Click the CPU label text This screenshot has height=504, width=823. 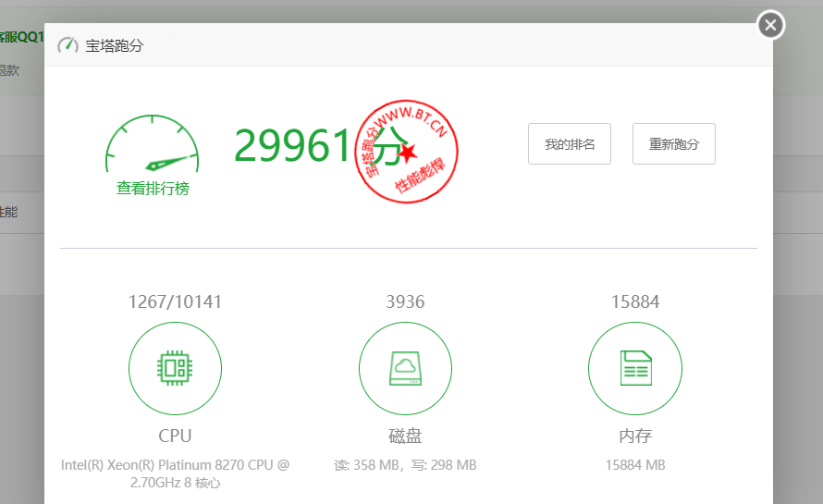pyautogui.click(x=175, y=436)
